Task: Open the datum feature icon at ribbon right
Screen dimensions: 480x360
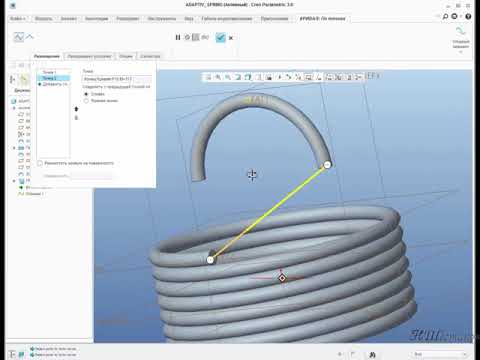Action: [461, 31]
